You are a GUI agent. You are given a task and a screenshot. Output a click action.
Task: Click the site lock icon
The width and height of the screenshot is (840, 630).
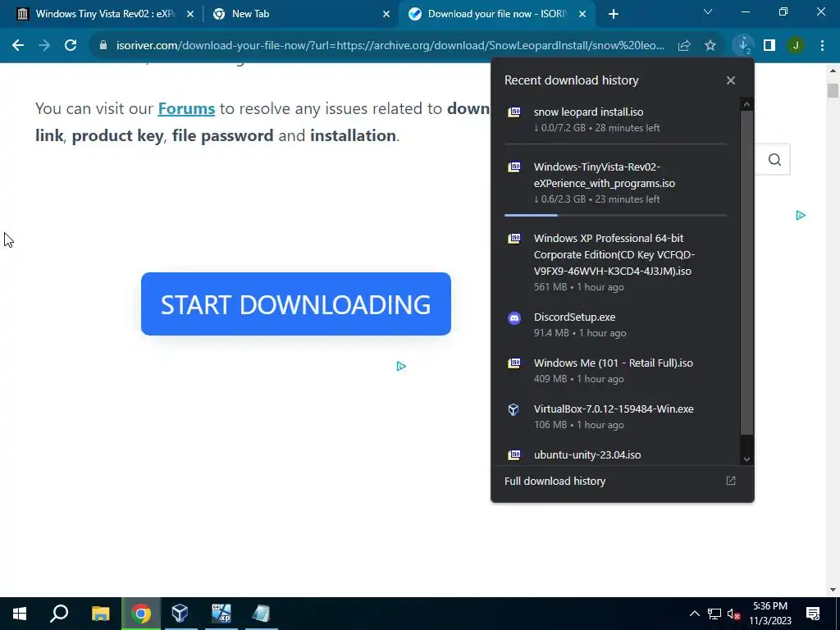103,46
